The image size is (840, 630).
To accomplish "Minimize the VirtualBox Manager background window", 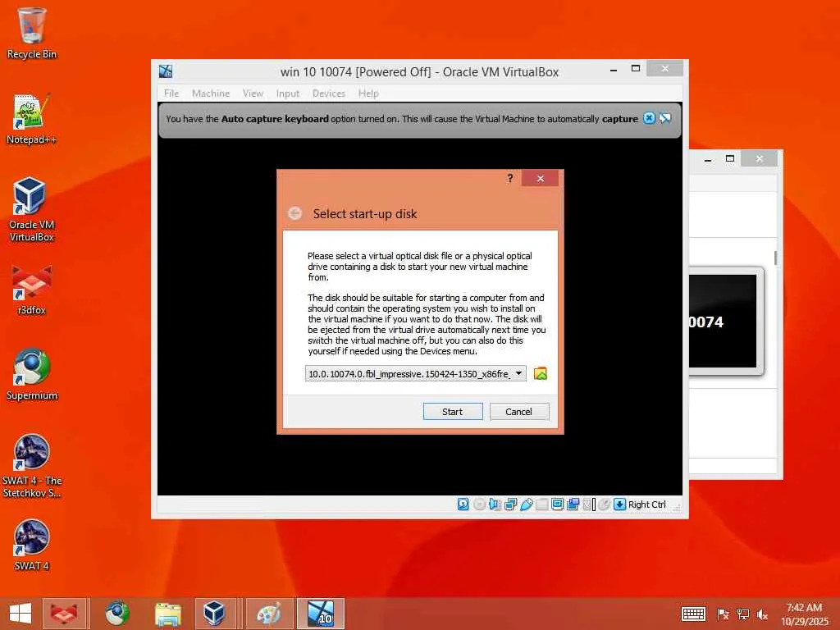I will [708, 159].
